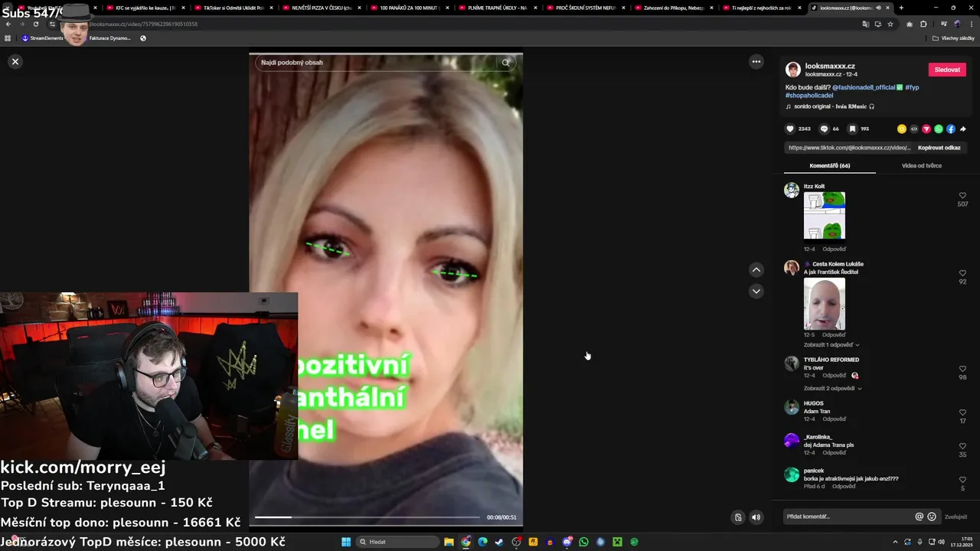Reply to the panicek comment
980x551 pixels.
point(844,487)
